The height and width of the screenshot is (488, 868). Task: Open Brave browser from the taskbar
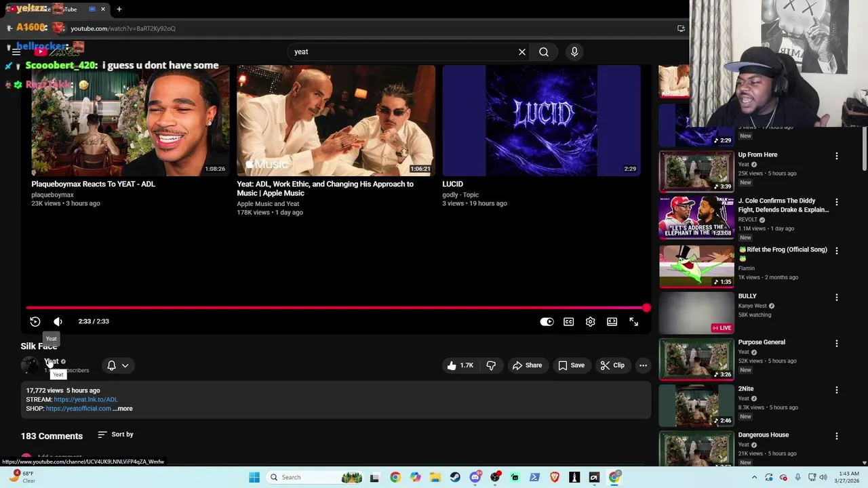[x=555, y=477]
